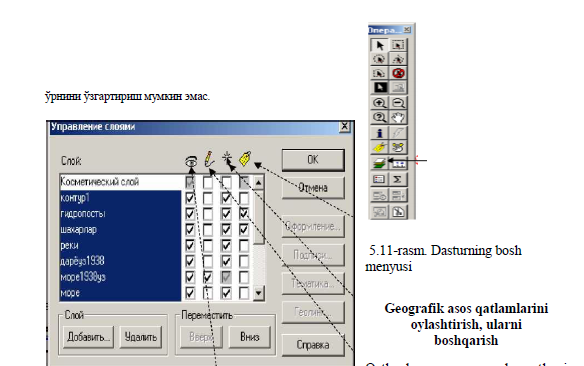Click the Вниз move-down button

[250, 337]
